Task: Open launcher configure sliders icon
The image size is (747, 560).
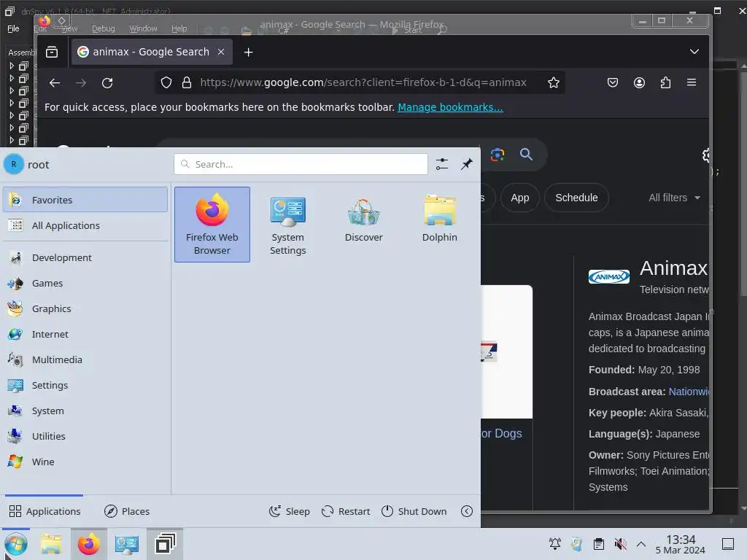Action: point(442,164)
